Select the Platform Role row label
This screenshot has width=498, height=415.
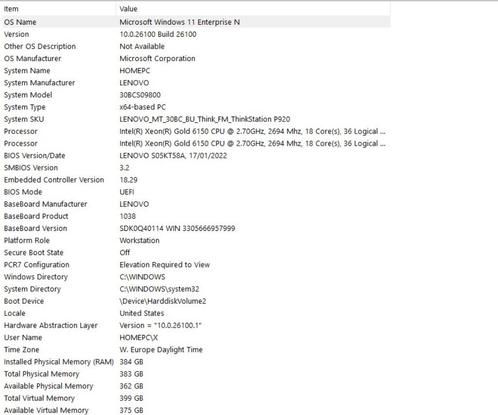coord(27,240)
